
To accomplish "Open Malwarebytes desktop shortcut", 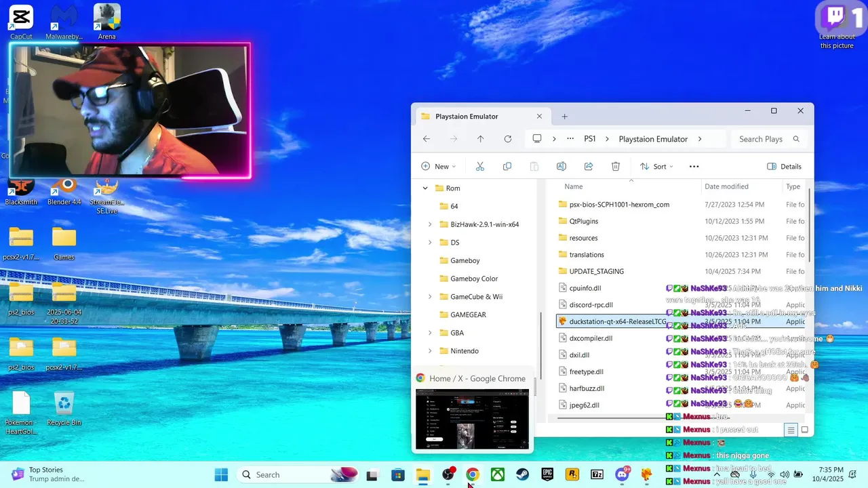I will [x=64, y=22].
